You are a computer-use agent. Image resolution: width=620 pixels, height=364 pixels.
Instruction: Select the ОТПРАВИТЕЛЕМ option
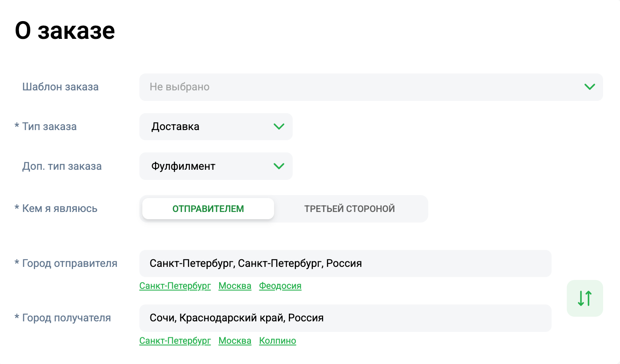point(208,209)
